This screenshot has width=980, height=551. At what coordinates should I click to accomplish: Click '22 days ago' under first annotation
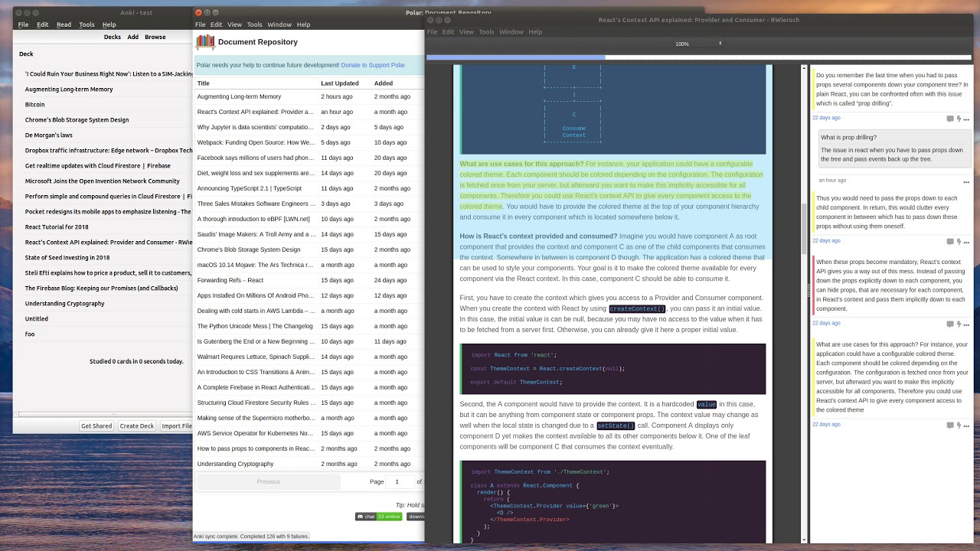(826, 118)
